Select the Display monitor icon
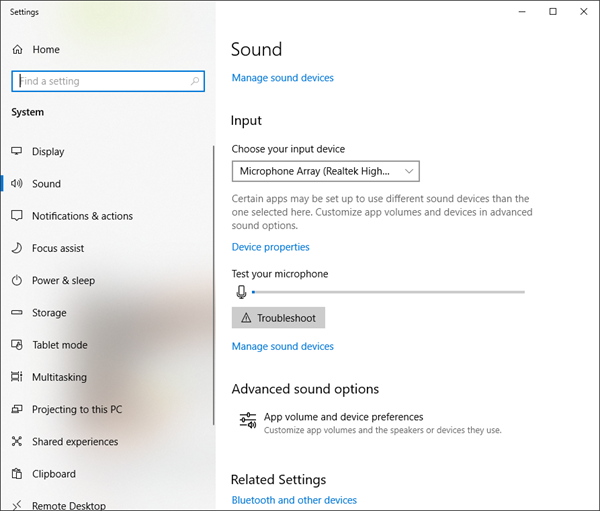This screenshot has height=511, width=600. 16,151
